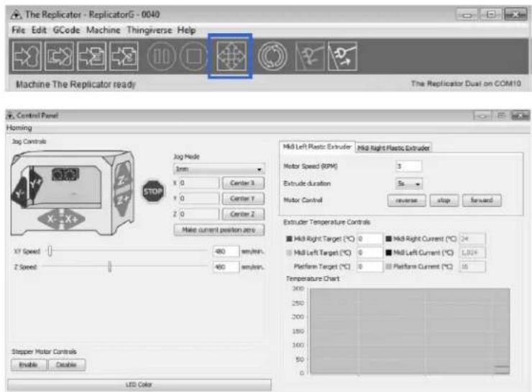The width and height of the screenshot is (532, 392).
Task: Open the Thingiverse menu
Action: pyautogui.click(x=150, y=30)
